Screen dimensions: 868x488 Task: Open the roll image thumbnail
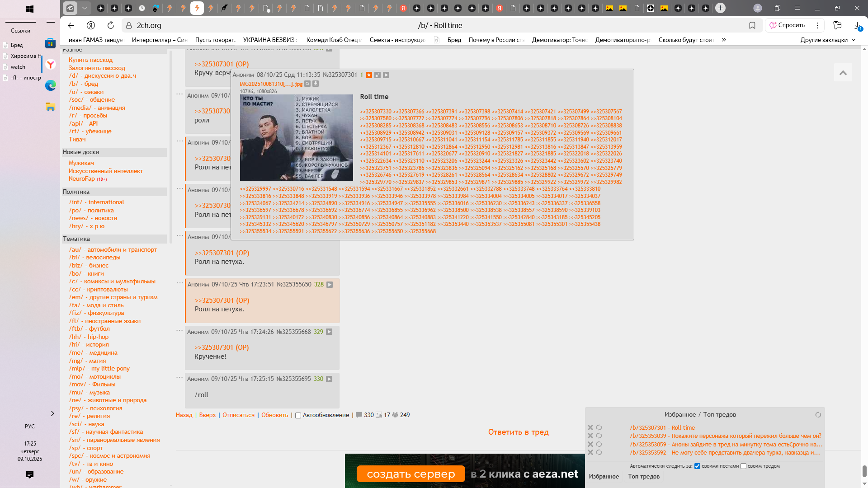[x=296, y=137]
